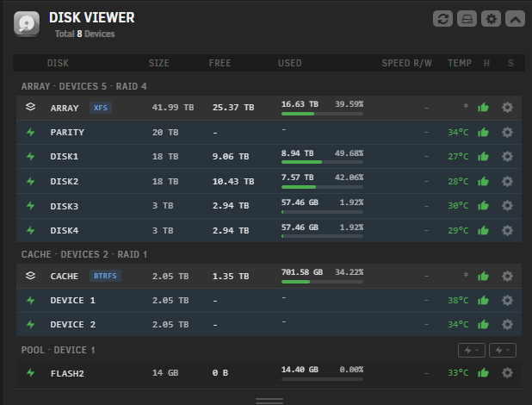Open settings gear for CACHE row
Screen dimensions: 532x405
[507, 276]
